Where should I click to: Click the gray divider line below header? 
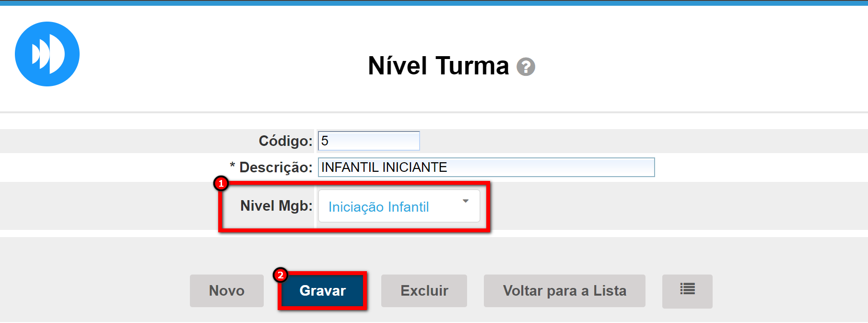coord(434,112)
